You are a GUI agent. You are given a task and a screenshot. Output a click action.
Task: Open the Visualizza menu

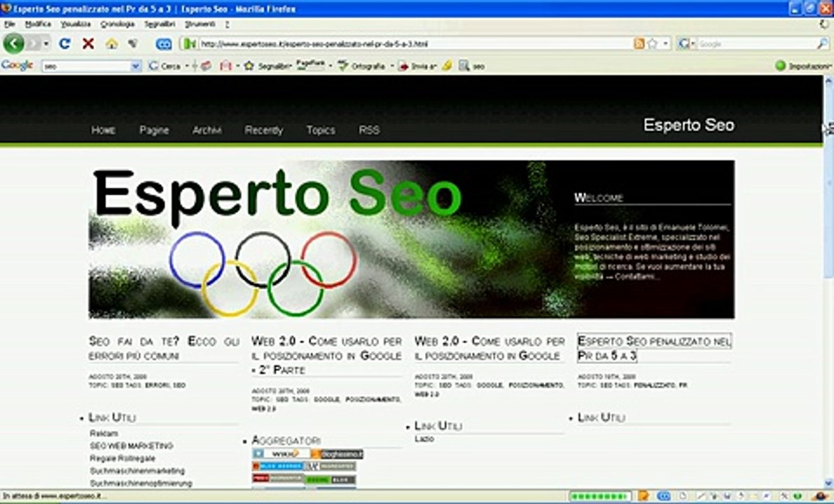76,24
